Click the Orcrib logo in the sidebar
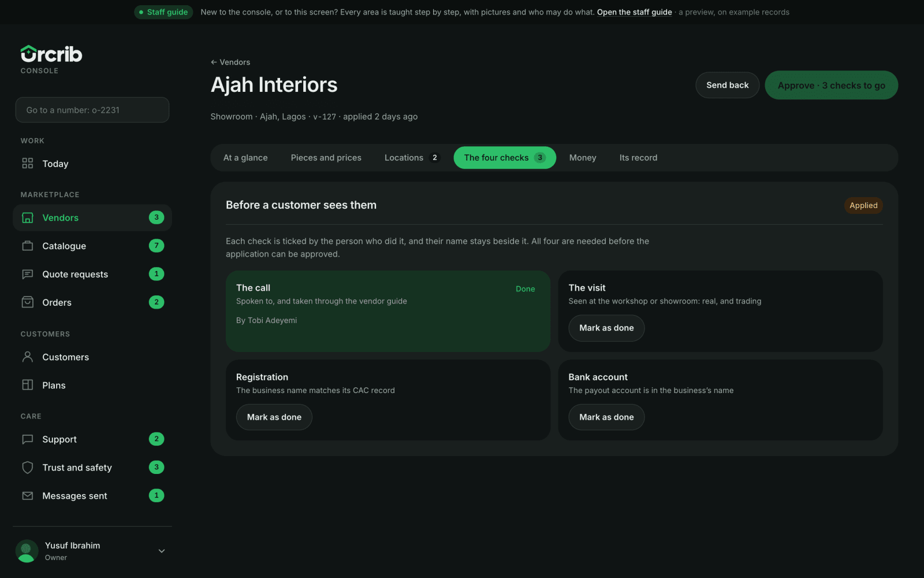Image resolution: width=924 pixels, height=578 pixels. [51, 54]
